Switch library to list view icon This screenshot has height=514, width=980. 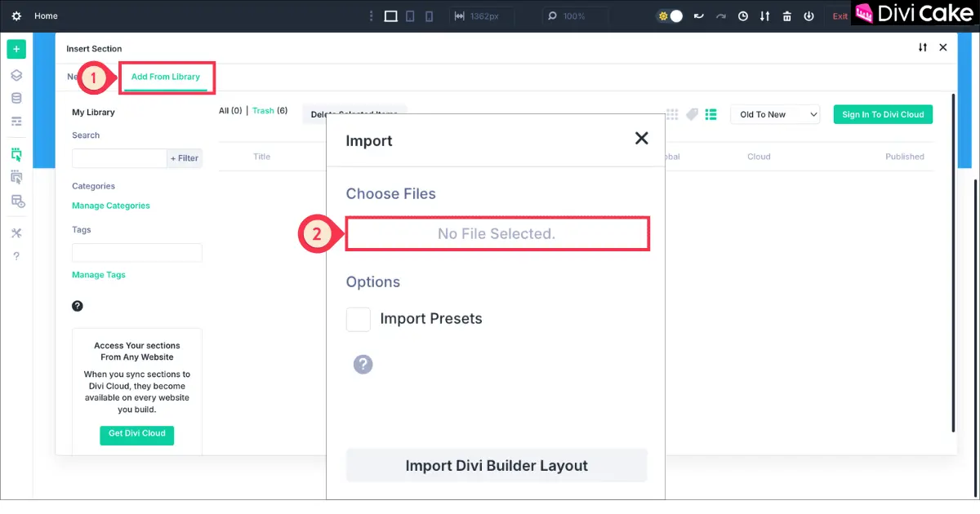[x=710, y=114]
